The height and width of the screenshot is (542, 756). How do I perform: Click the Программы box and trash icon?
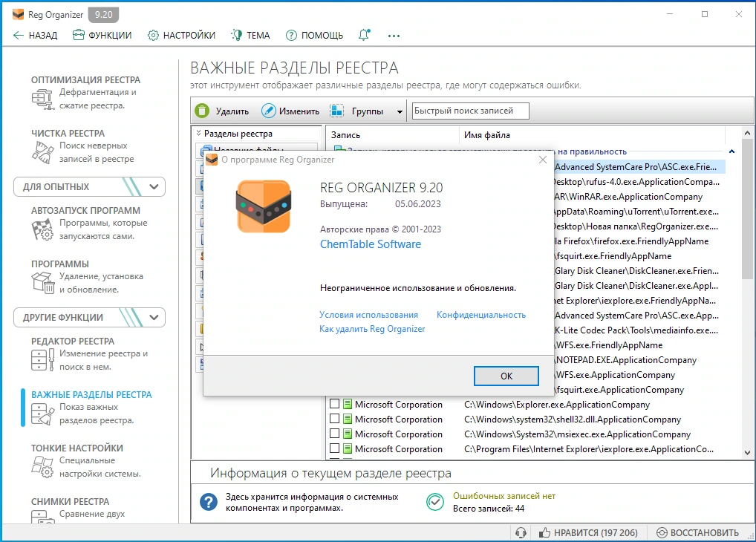tap(43, 283)
